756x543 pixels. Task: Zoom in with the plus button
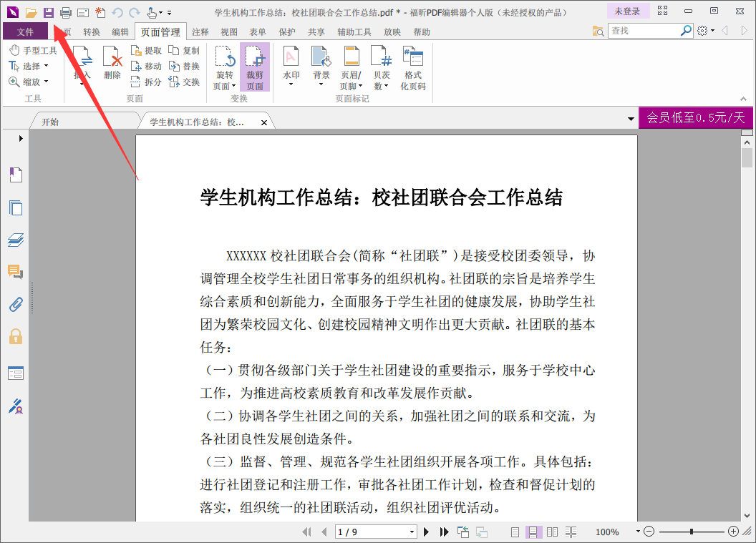coord(733,532)
